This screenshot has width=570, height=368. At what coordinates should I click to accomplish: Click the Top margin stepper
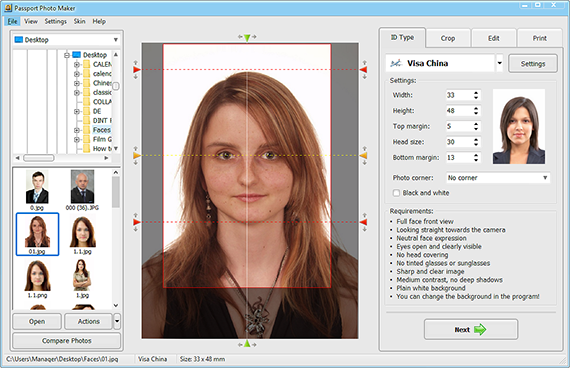pyautogui.click(x=476, y=127)
